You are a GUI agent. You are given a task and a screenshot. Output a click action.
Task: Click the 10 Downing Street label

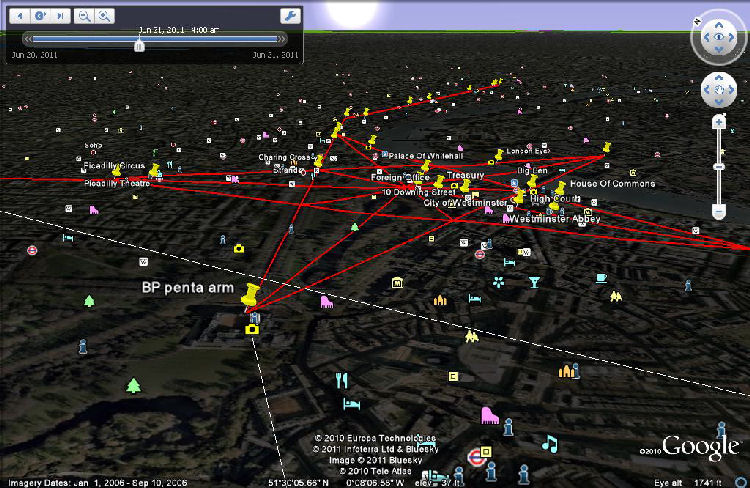point(419,192)
